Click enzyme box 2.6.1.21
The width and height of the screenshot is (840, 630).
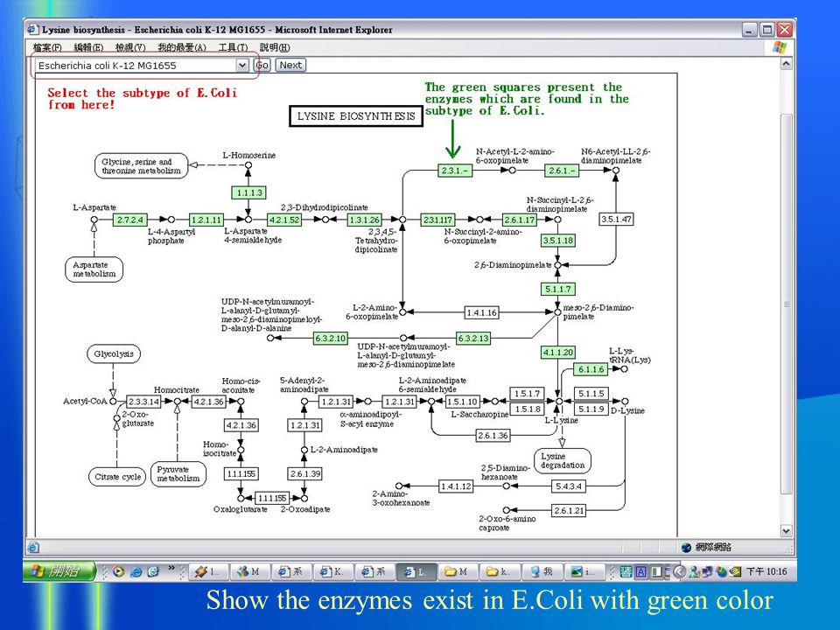[x=569, y=510]
